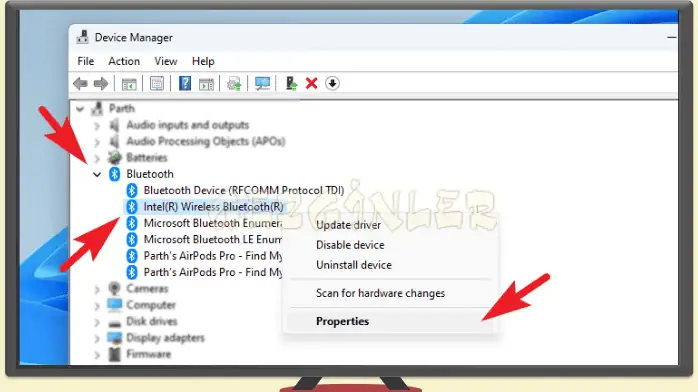Select Intel(R) Wireless Bluetooth(R) text

[213, 206]
